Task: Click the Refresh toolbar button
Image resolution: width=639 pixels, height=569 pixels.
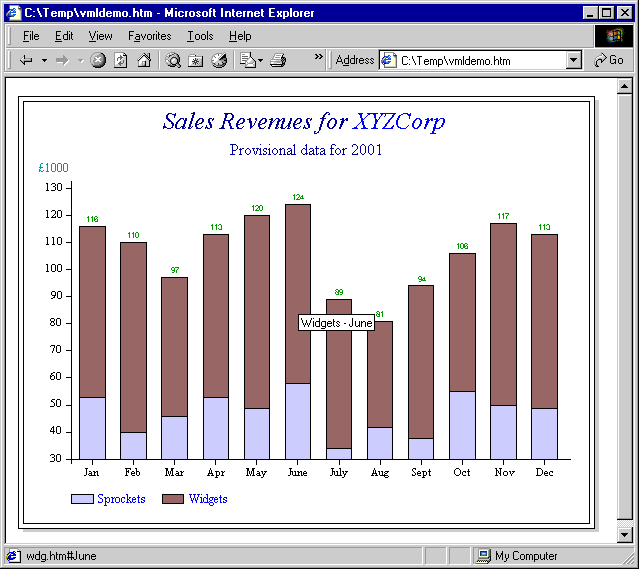Action: click(x=121, y=60)
